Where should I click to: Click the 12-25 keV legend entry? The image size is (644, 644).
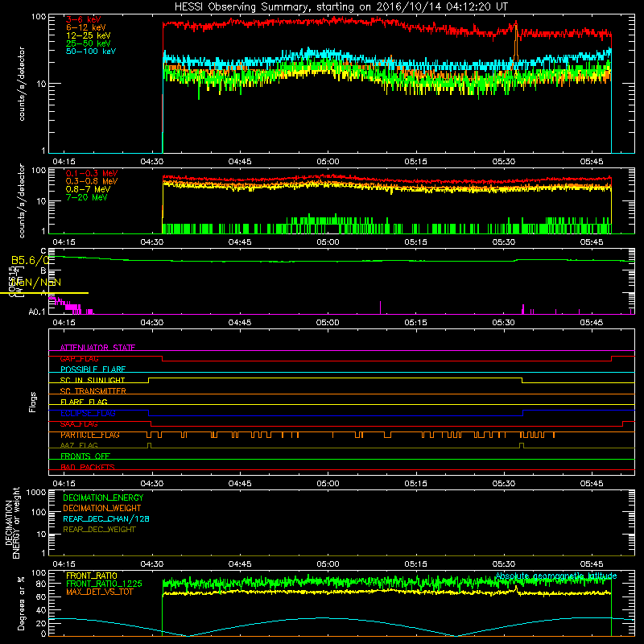coord(89,35)
